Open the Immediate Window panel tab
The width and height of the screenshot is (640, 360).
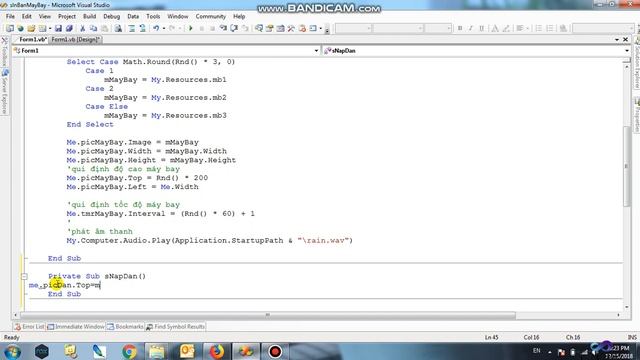(x=76, y=327)
